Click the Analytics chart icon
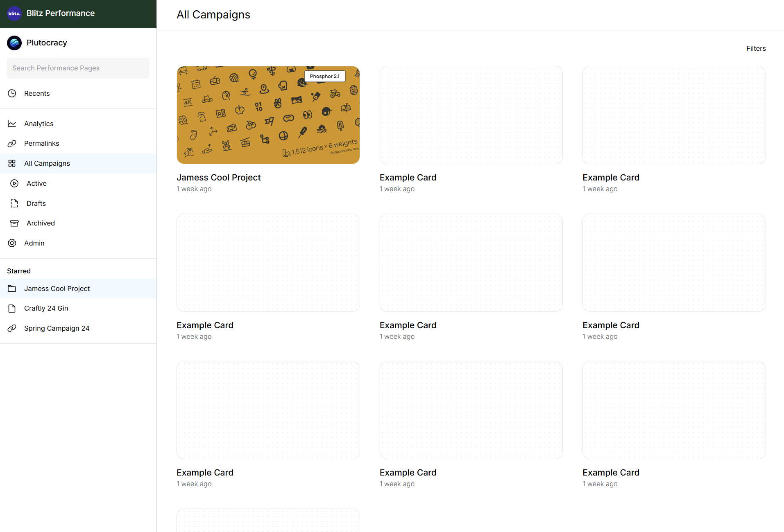Viewport: 784px width, 532px height. tap(12, 124)
